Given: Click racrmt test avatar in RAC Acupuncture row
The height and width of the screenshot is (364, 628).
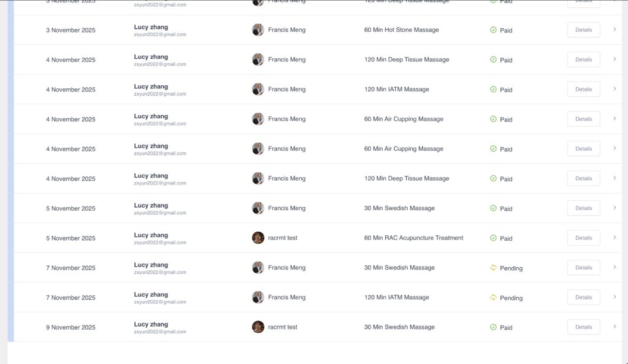Looking at the screenshot, I should tap(258, 238).
